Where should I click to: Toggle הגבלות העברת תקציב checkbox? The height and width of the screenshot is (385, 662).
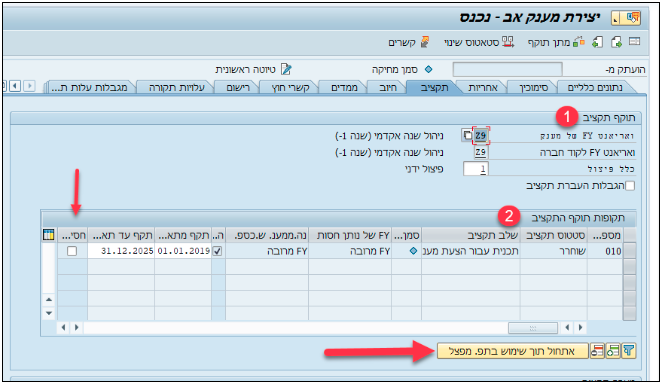pos(630,186)
